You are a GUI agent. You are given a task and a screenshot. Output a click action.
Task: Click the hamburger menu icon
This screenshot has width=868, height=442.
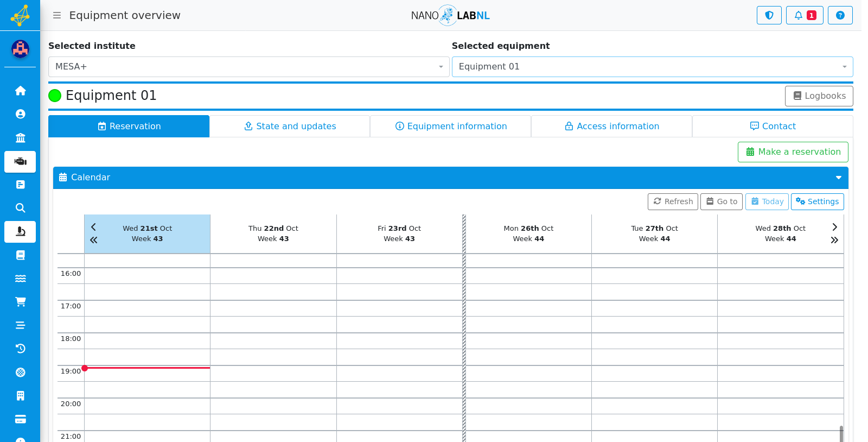57,15
